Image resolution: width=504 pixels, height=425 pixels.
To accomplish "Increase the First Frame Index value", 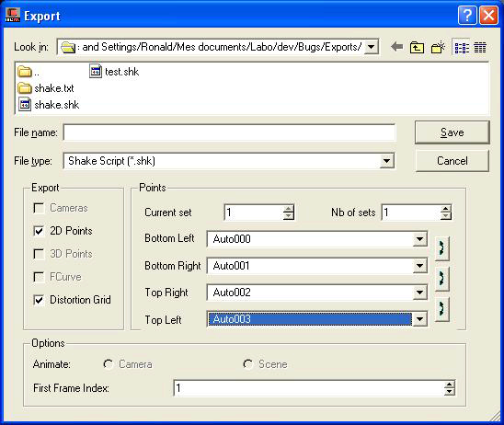I will click(450, 385).
